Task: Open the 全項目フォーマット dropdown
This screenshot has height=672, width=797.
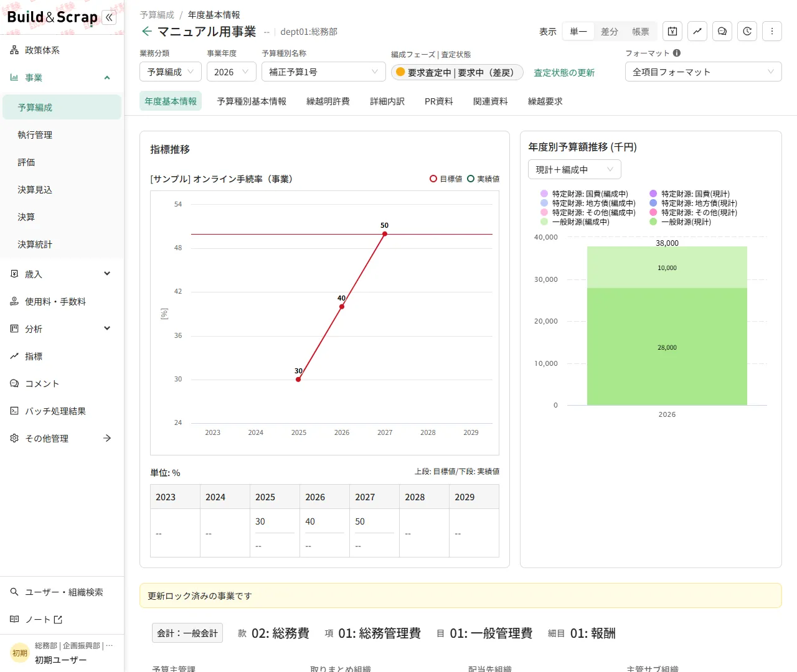Action: click(x=704, y=72)
